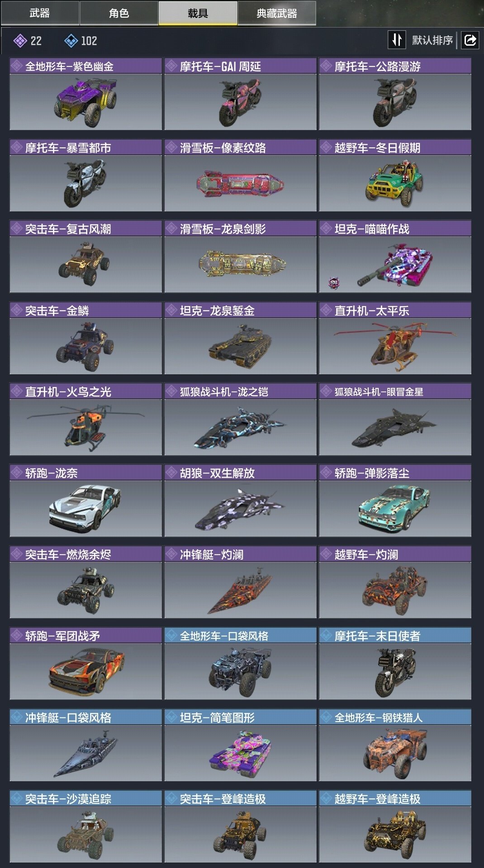The height and width of the screenshot is (868, 484).
Task: Click the blue diamond count 102 icon
Action: click(71, 41)
